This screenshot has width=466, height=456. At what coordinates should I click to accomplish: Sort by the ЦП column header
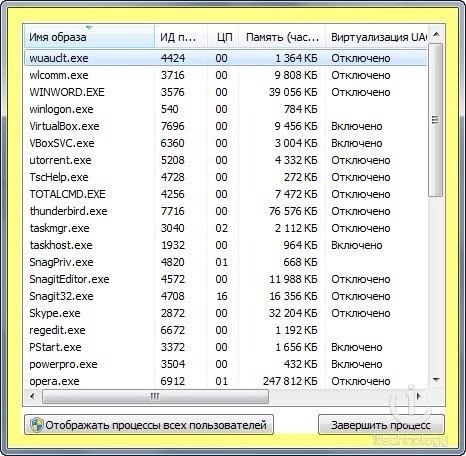click(223, 37)
